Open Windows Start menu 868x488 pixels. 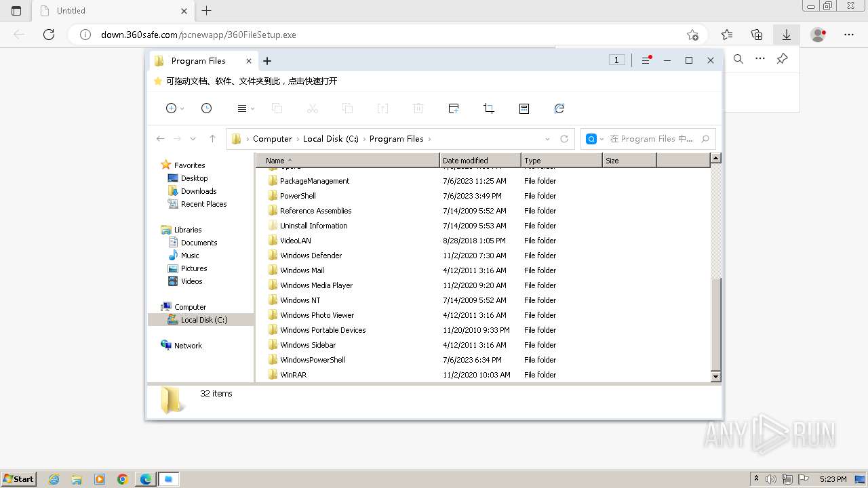tap(18, 479)
